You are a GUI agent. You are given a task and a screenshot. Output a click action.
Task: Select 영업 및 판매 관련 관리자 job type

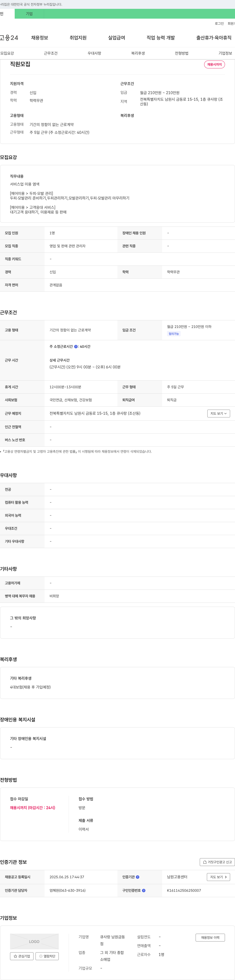tap(68, 246)
